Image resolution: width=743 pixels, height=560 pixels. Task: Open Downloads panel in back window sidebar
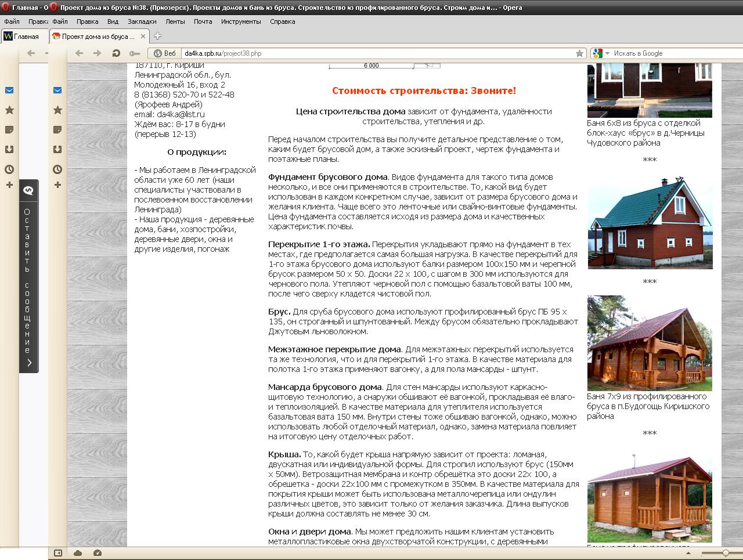pyautogui.click(x=9, y=150)
